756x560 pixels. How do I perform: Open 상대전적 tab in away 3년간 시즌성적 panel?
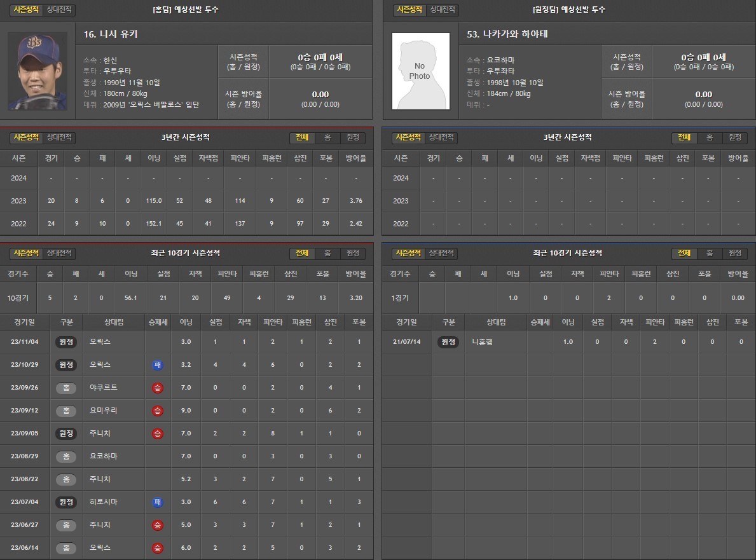(x=441, y=137)
